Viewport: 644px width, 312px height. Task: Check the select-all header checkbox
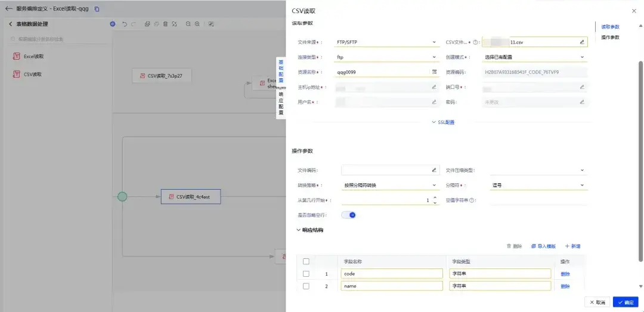306,261
